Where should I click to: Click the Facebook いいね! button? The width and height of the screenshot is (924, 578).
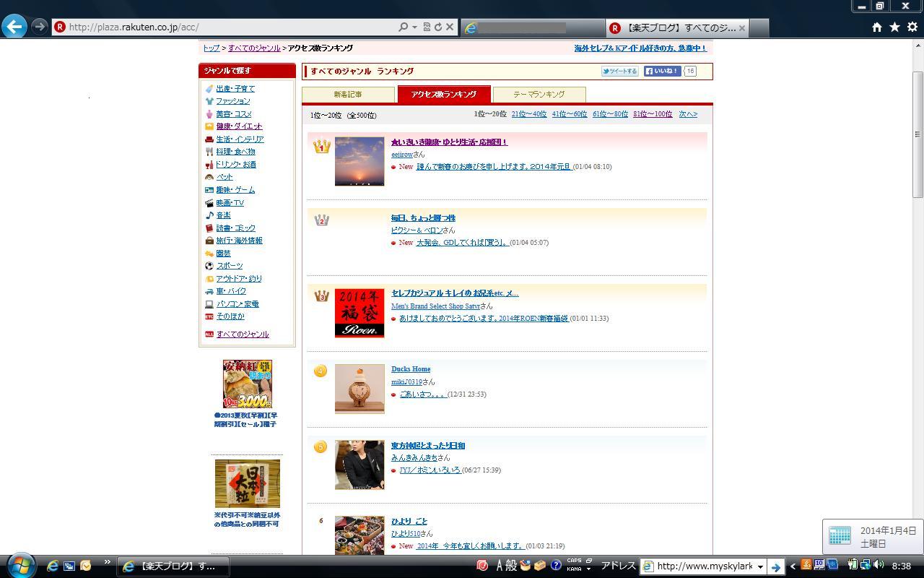point(662,72)
